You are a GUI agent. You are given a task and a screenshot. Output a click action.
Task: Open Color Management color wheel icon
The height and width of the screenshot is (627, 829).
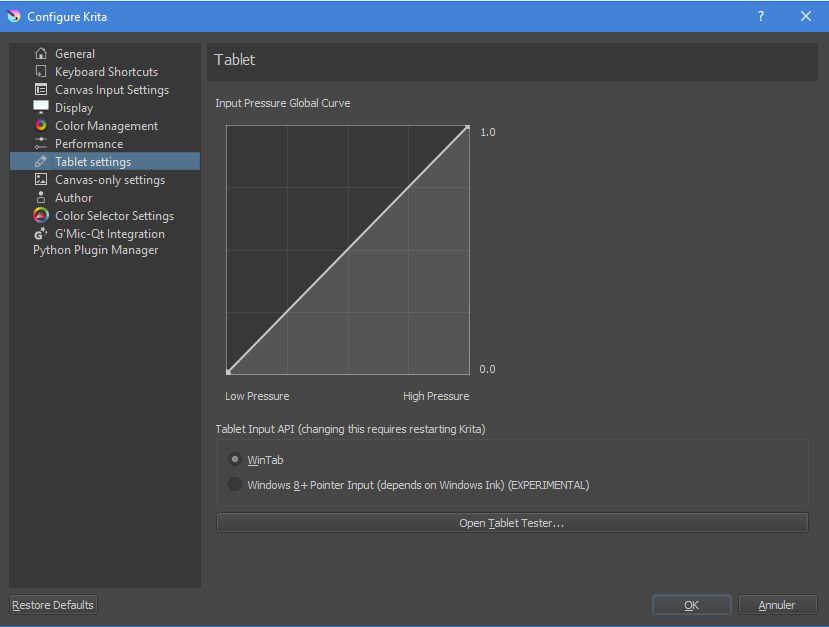(41, 126)
